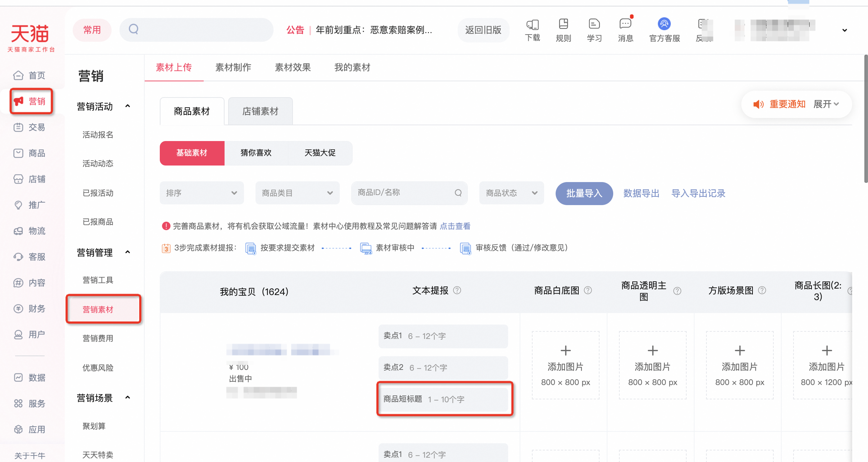868x462 pixels.
Task: Select the 猜你喜欢 segment
Action: (x=256, y=153)
